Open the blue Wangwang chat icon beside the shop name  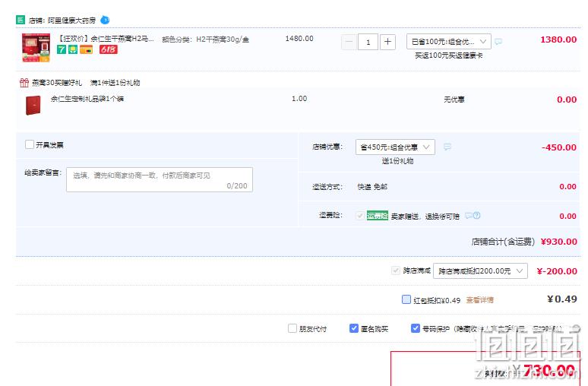(105, 20)
